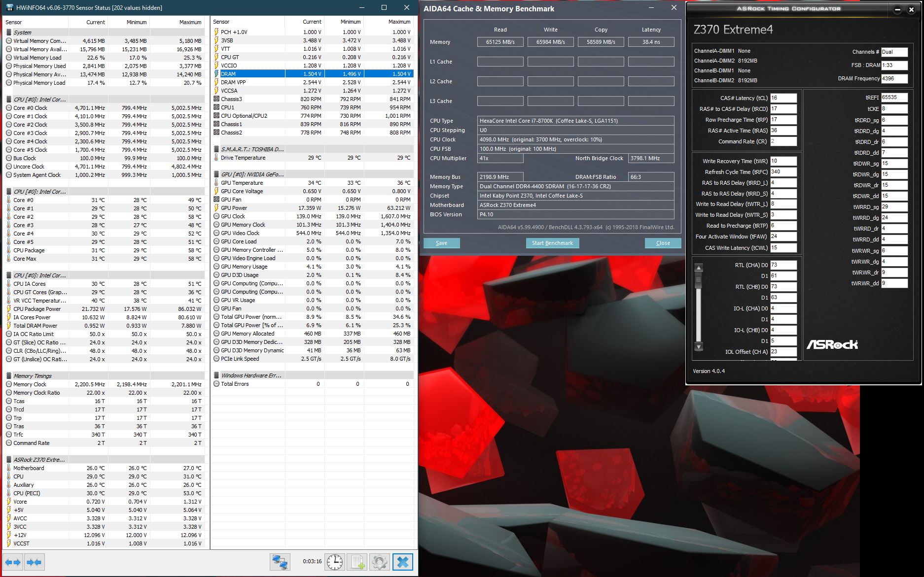Click AIDA64 CPU Type field
Screen dimensions: 924x577
[576, 121]
